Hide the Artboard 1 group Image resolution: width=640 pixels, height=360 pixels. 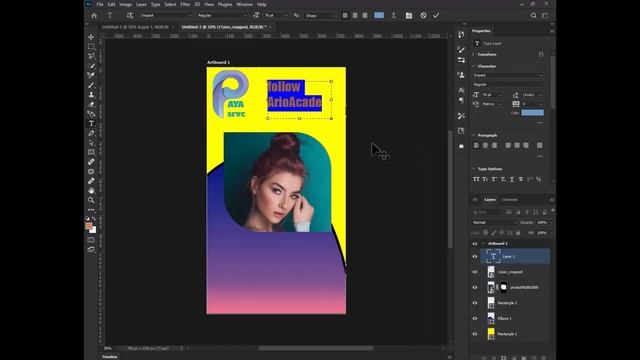475,244
